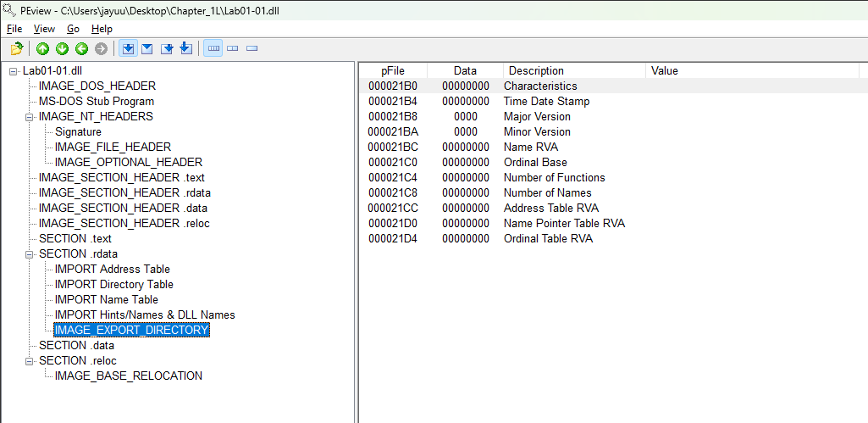
Task: Click the PEview icon in the title bar
Action: [9, 10]
